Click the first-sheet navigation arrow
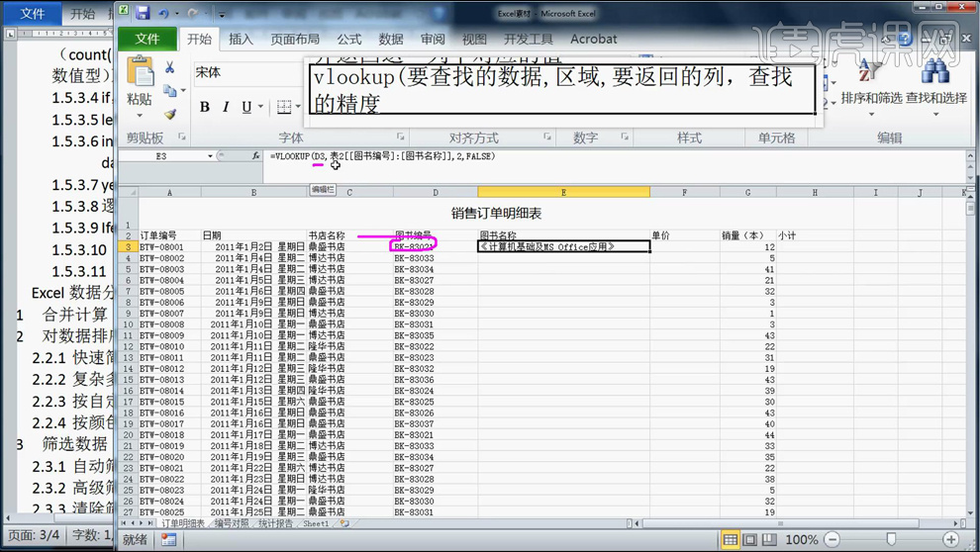This screenshot has height=552, width=980. tap(123, 523)
